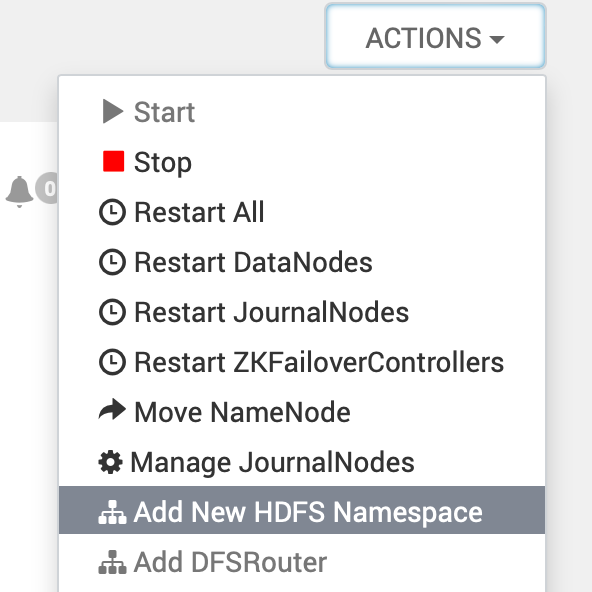
Task: Click the alert count badge next to bell
Action: pos(47,188)
